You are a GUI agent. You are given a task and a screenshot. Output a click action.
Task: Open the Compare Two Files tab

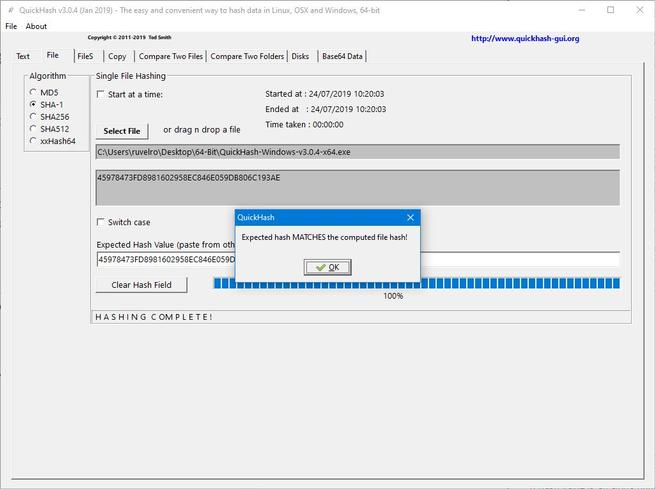coord(170,56)
